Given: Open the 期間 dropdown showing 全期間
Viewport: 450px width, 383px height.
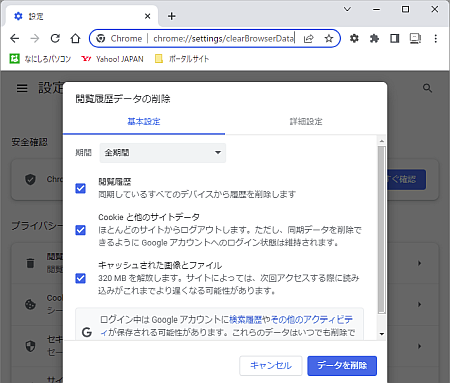Looking at the screenshot, I should 163,153.
